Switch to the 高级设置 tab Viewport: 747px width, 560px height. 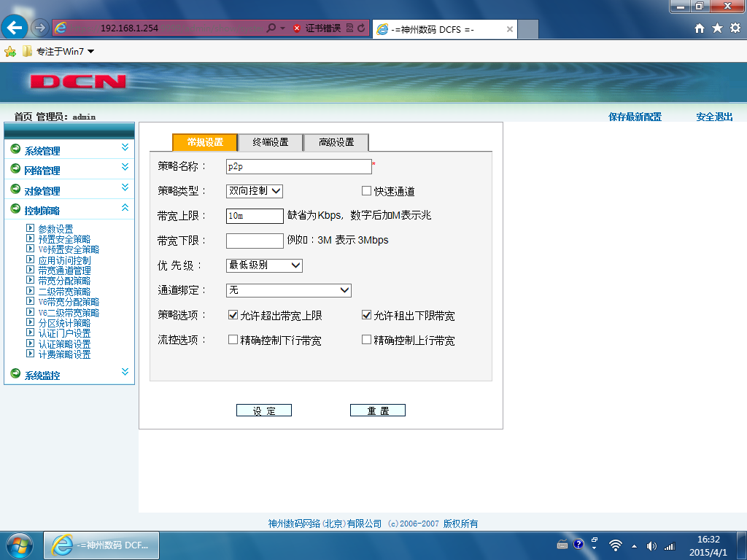(x=336, y=142)
